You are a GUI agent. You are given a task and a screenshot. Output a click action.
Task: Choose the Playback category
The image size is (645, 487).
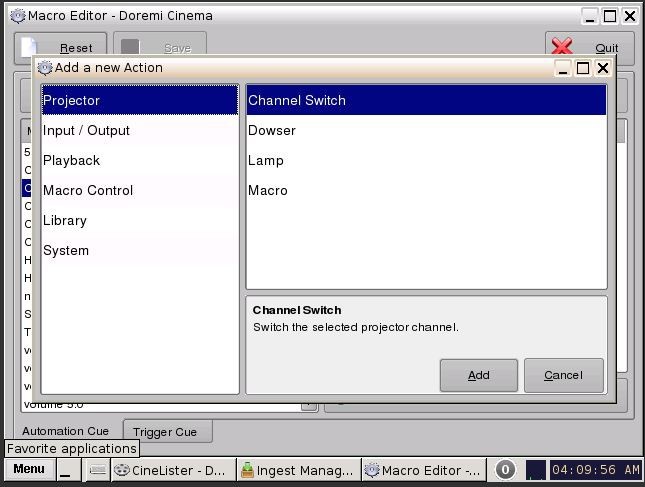pyautogui.click(x=140, y=160)
